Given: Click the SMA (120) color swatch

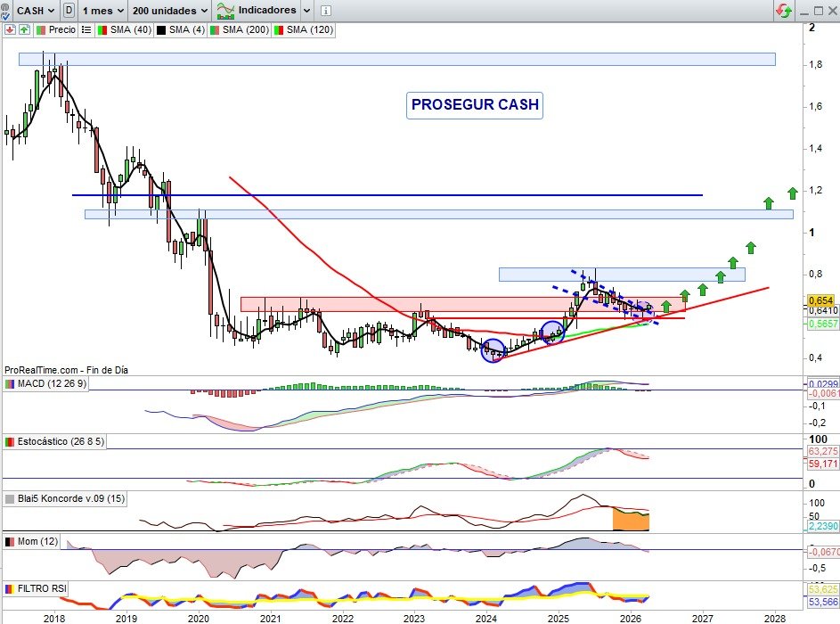Looking at the screenshot, I should click(x=279, y=30).
